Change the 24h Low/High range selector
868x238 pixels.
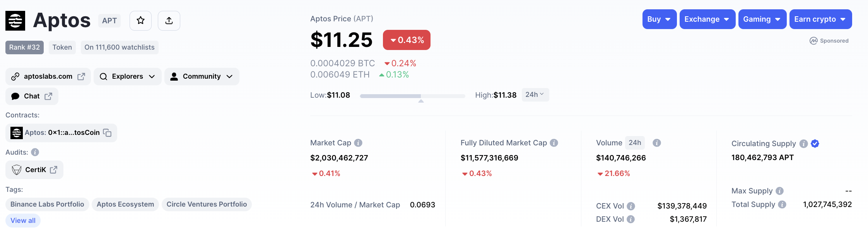click(x=535, y=95)
